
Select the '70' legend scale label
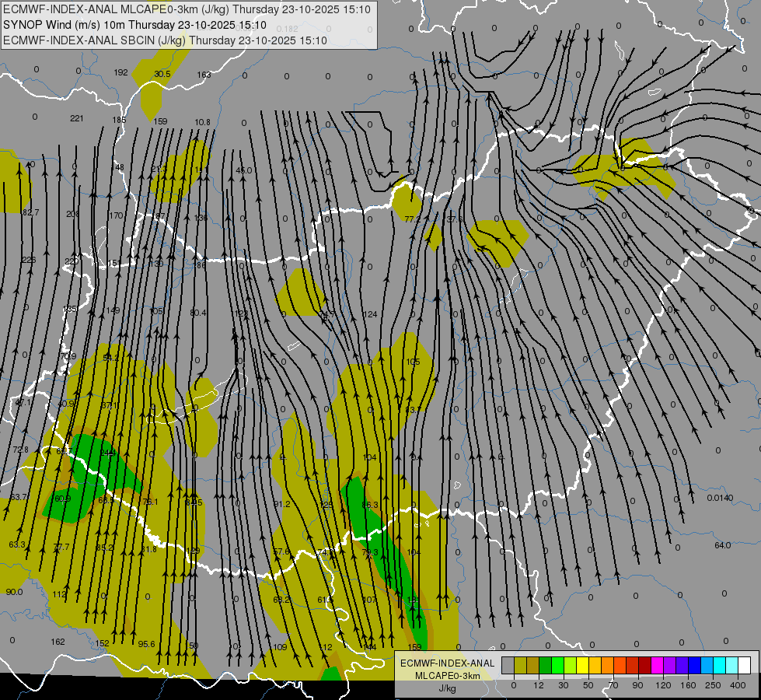tap(613, 685)
